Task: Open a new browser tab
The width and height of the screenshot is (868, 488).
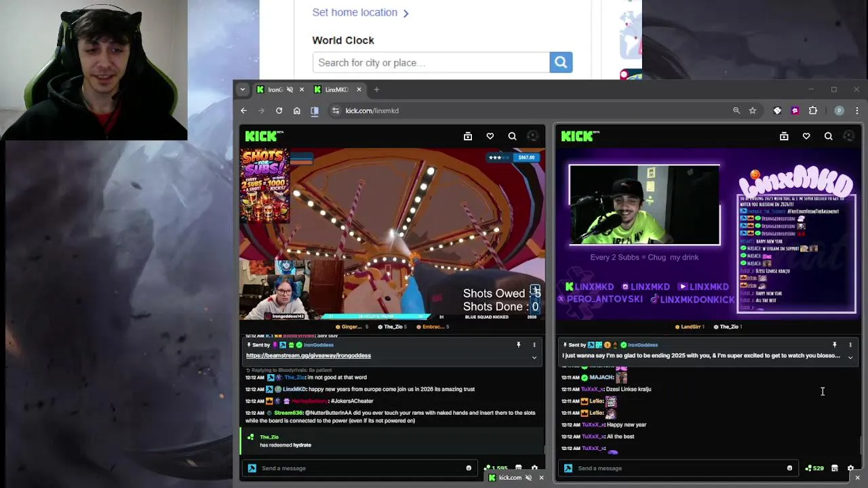Action: pos(376,89)
